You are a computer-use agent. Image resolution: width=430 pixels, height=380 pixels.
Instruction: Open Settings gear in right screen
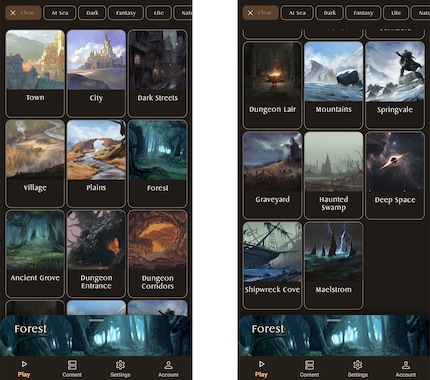357,369
